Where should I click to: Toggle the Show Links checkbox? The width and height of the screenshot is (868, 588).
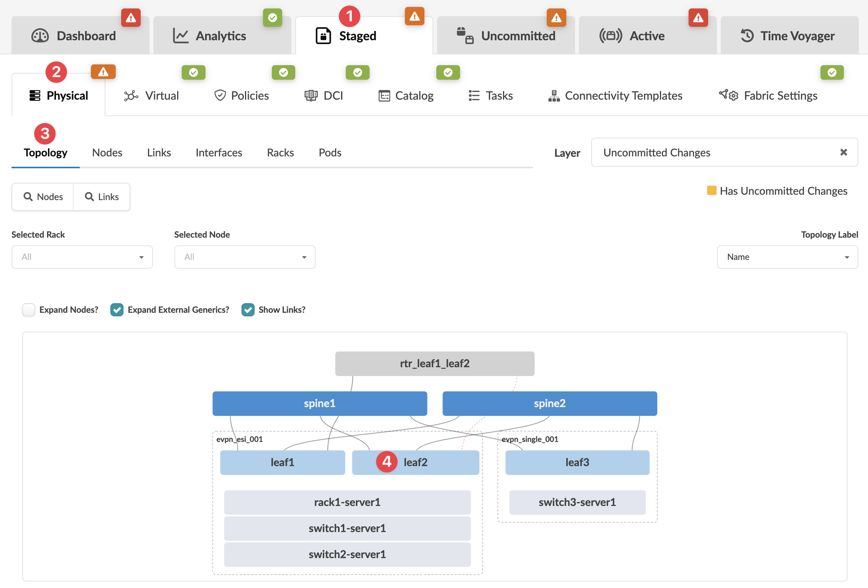[248, 310]
